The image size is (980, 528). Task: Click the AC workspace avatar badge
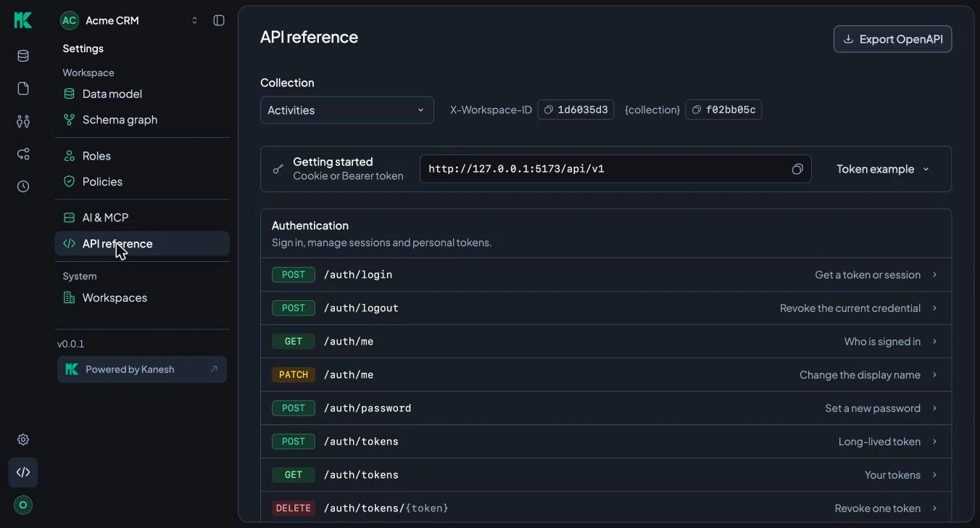[70, 20]
